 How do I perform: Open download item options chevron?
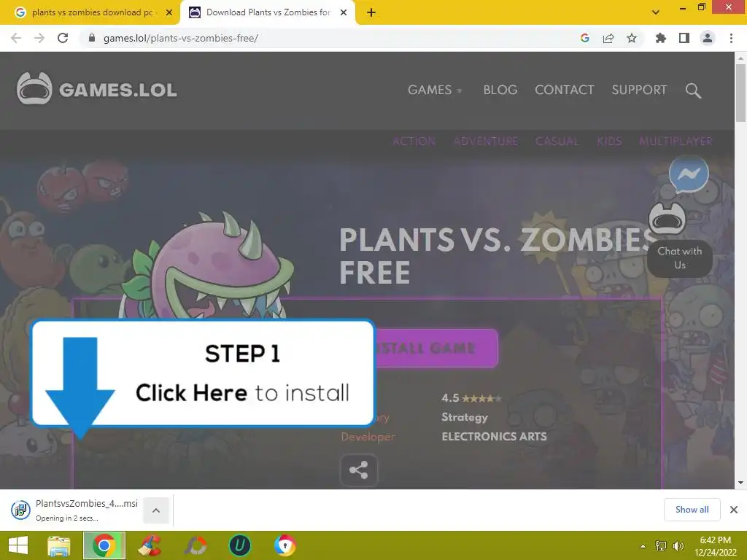[x=156, y=510]
